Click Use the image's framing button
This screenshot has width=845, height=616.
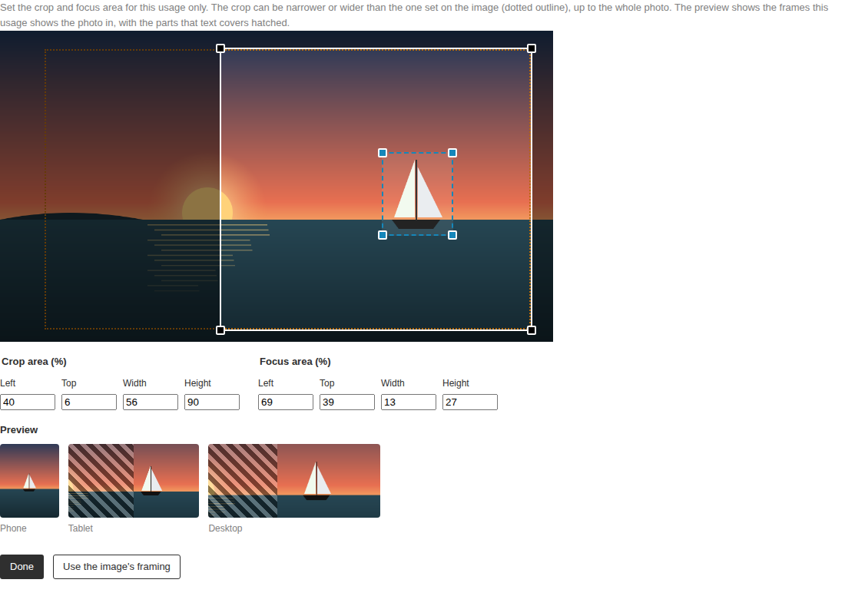[117, 566]
